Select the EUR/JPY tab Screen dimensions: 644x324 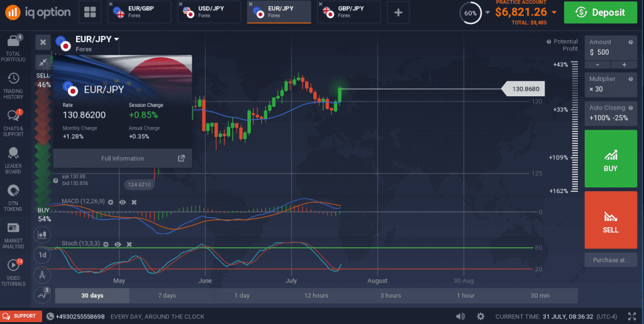[279, 13]
